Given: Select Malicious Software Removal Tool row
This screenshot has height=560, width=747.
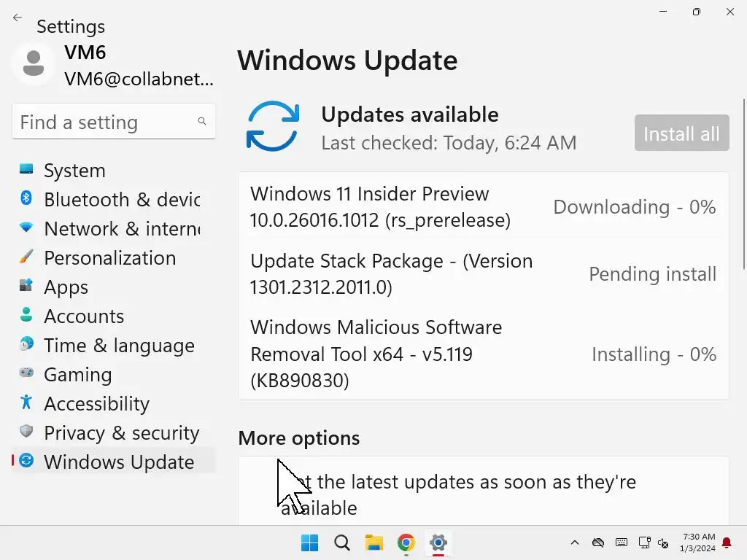Looking at the screenshot, I should (x=483, y=354).
